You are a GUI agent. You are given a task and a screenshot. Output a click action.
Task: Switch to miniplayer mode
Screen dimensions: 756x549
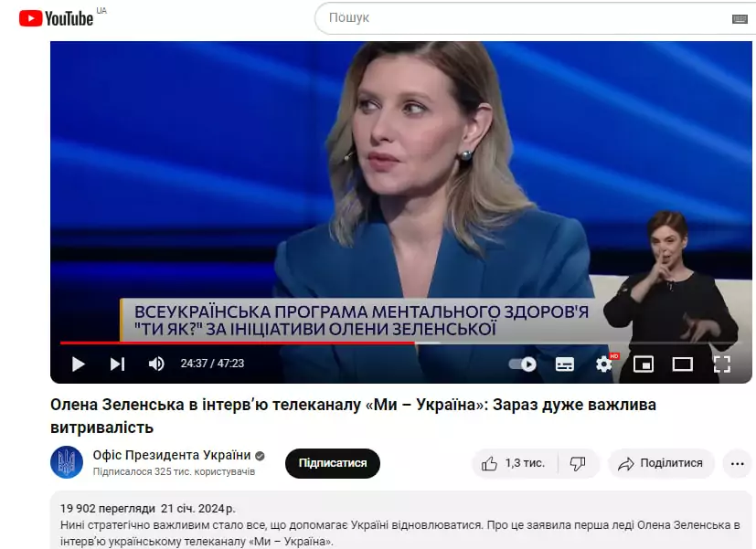pyautogui.click(x=644, y=364)
